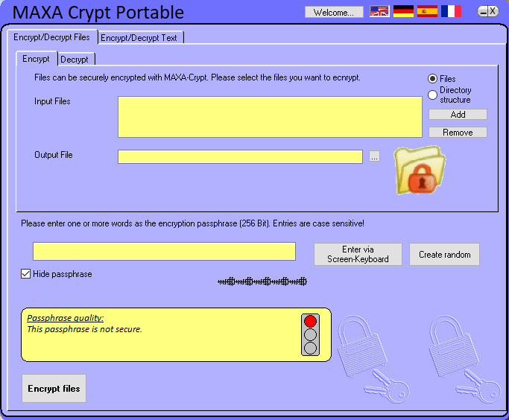Image resolution: width=509 pixels, height=420 pixels.
Task: Open Enter via Screen-Keyboard
Action: point(358,255)
